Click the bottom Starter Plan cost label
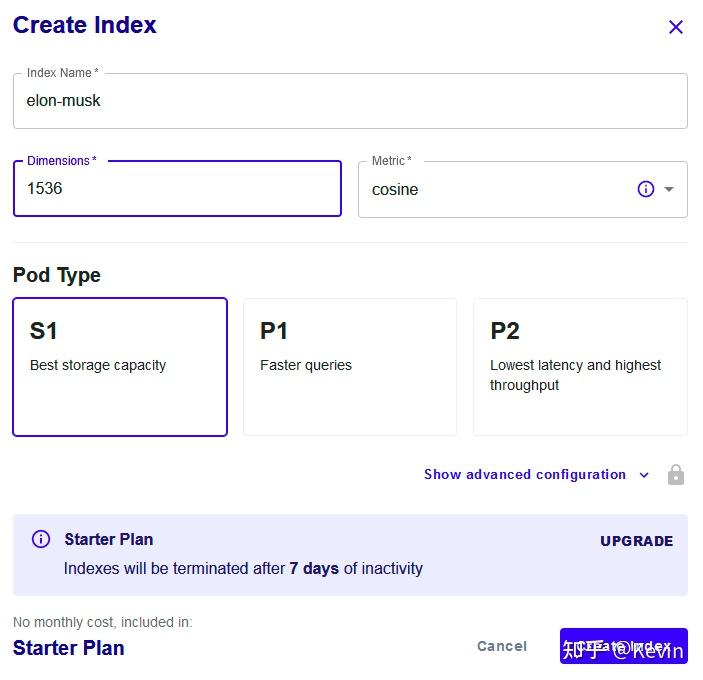The width and height of the screenshot is (703, 680). 69,648
